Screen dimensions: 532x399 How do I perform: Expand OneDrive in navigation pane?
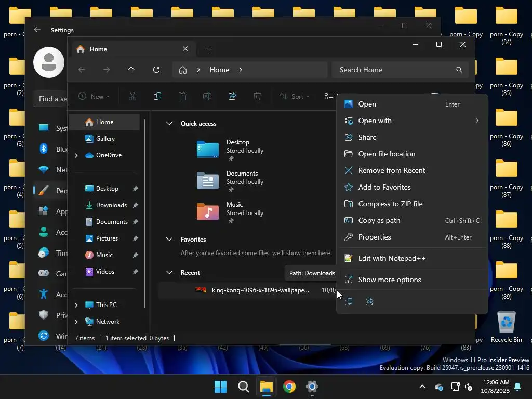(76, 155)
